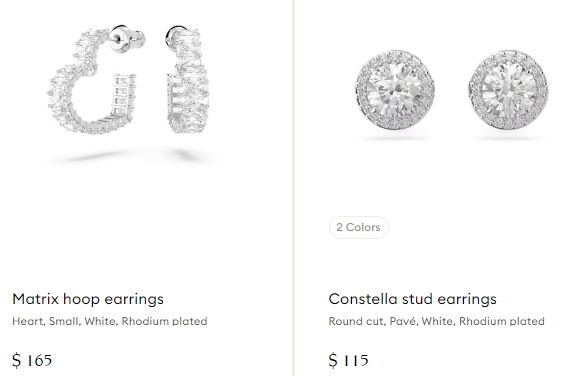This screenshot has width=582, height=376.
Task: Click 'Round cut, Pavé, White, Rhodium plated' description
Action: (436, 321)
